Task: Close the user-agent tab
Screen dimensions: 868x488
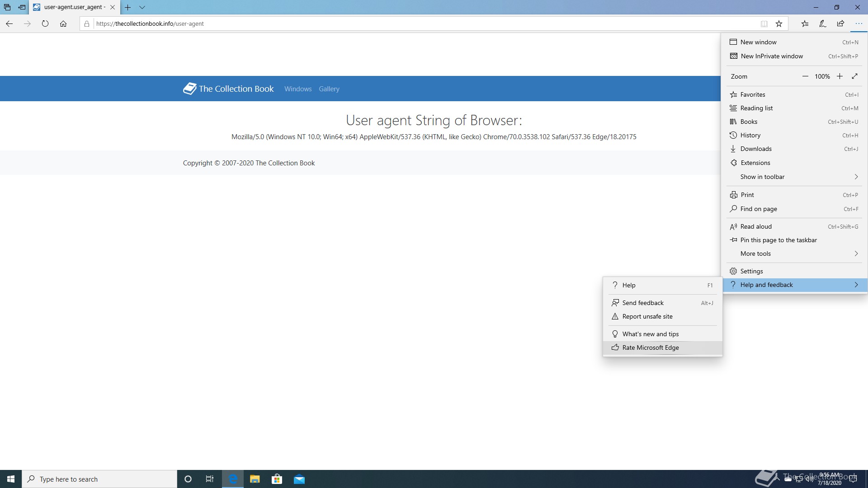Action: coord(113,7)
